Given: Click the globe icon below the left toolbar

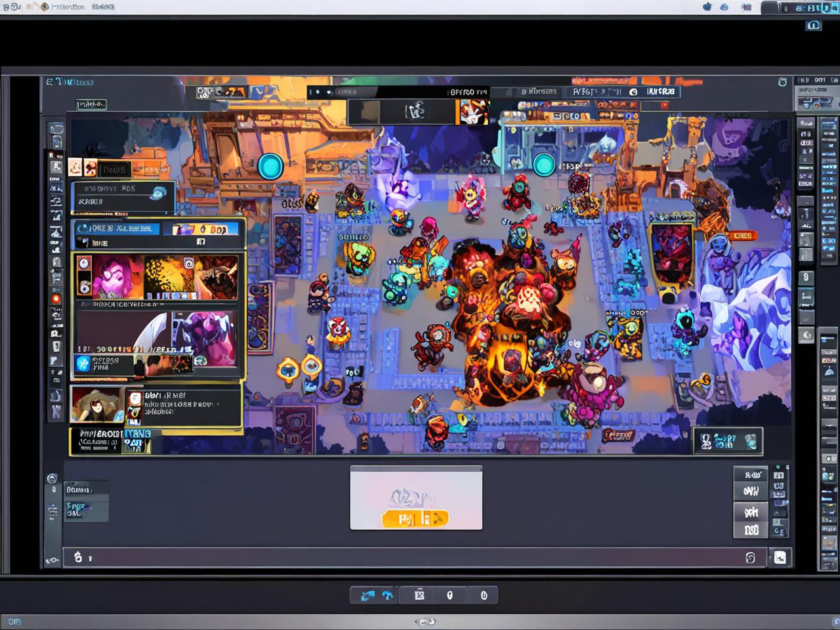Looking at the screenshot, I should point(52,478).
